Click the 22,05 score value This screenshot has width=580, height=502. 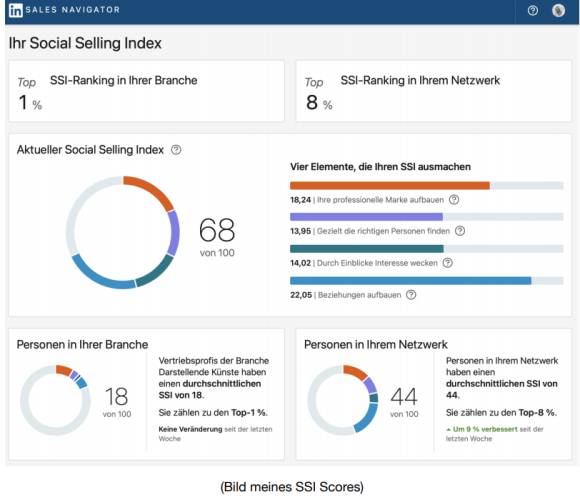click(x=301, y=295)
